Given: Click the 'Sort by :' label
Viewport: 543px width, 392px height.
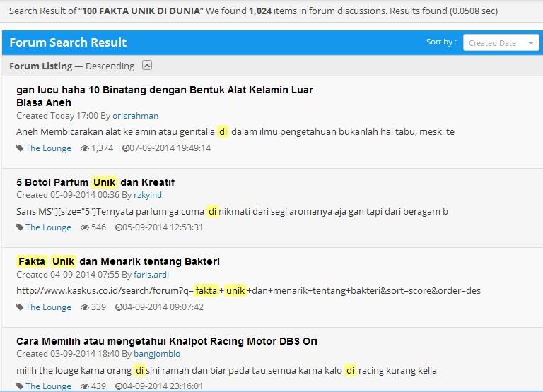Looking at the screenshot, I should coord(441,42).
